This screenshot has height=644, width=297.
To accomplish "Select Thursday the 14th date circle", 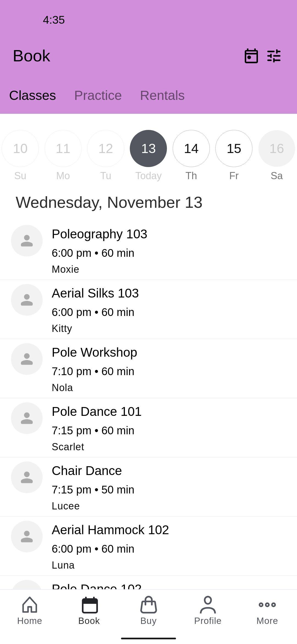I will (x=191, y=148).
